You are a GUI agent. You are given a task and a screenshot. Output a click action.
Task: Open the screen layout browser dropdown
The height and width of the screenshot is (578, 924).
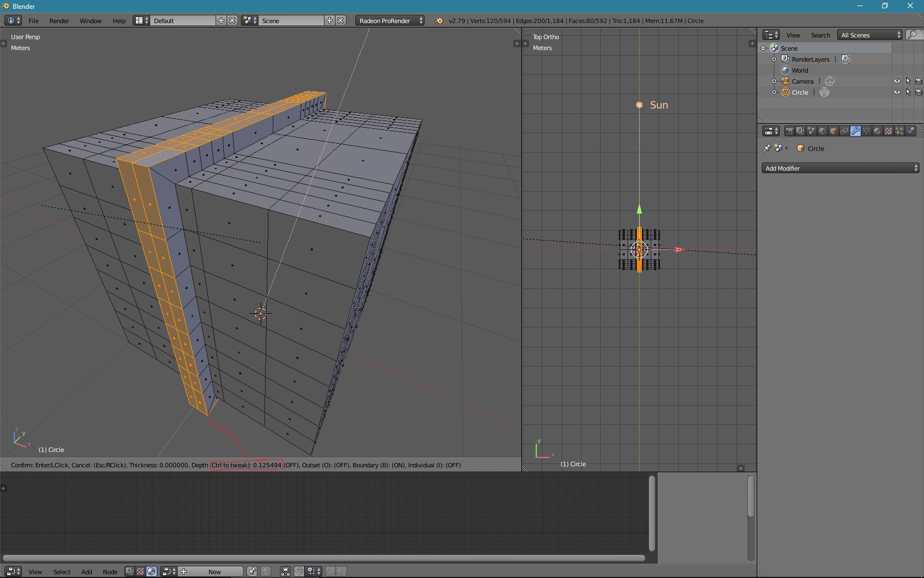[x=141, y=20]
